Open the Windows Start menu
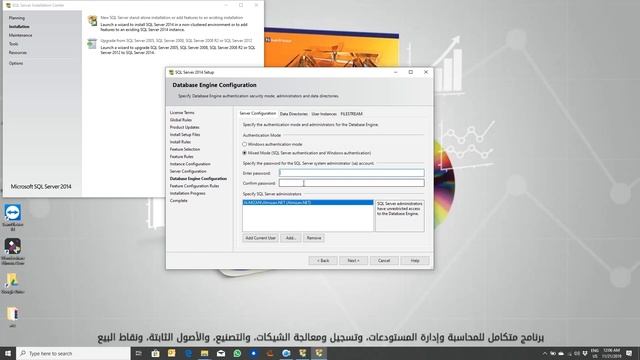The width and height of the screenshot is (640, 360). pyautogui.click(x=8, y=353)
